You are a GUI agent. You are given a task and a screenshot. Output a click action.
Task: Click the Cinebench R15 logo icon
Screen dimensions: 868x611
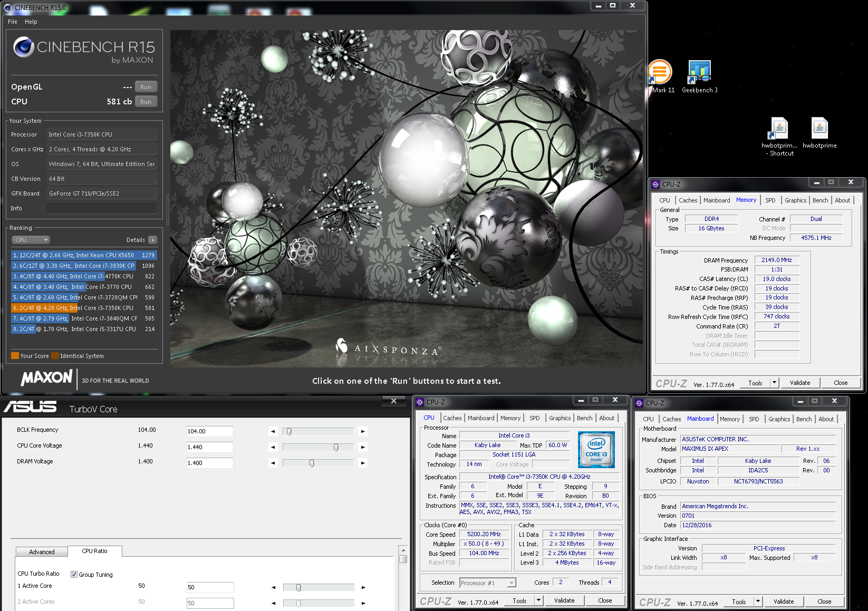click(x=24, y=47)
